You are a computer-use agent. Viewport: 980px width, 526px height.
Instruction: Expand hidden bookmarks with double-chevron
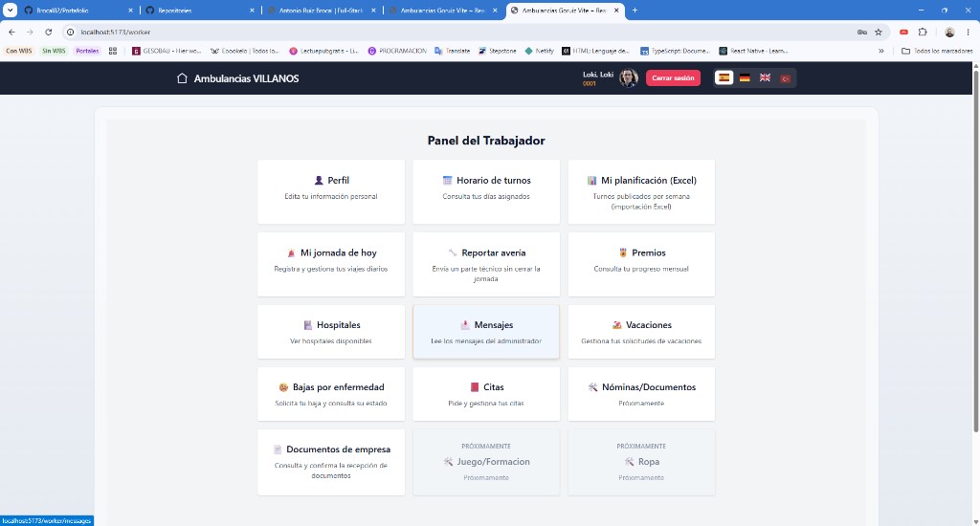[x=881, y=52]
